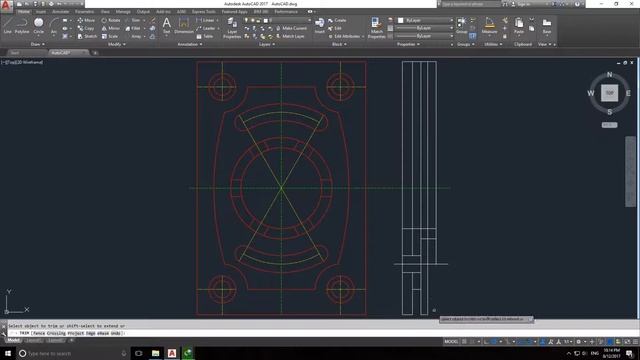Open the Insert block tool

320,25
